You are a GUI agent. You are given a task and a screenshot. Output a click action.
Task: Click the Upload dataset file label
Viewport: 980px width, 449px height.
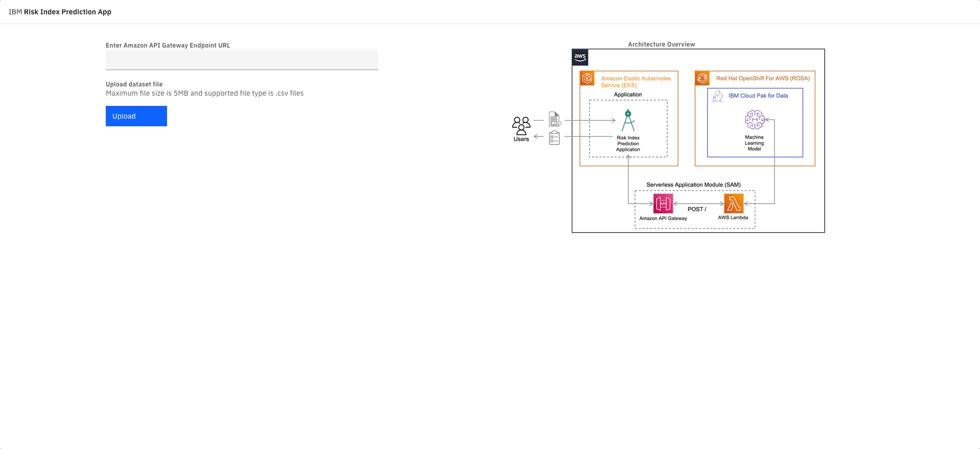[134, 84]
